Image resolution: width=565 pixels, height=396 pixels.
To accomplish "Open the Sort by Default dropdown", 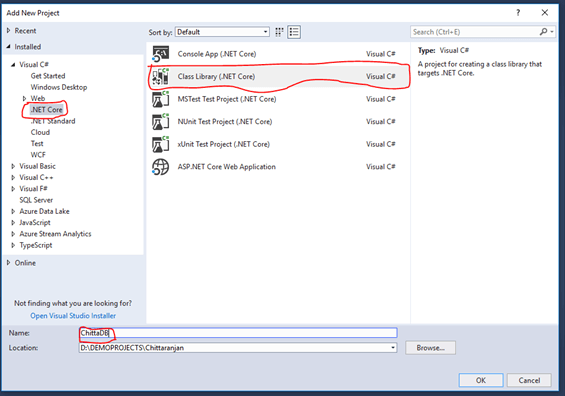I will 222,32.
